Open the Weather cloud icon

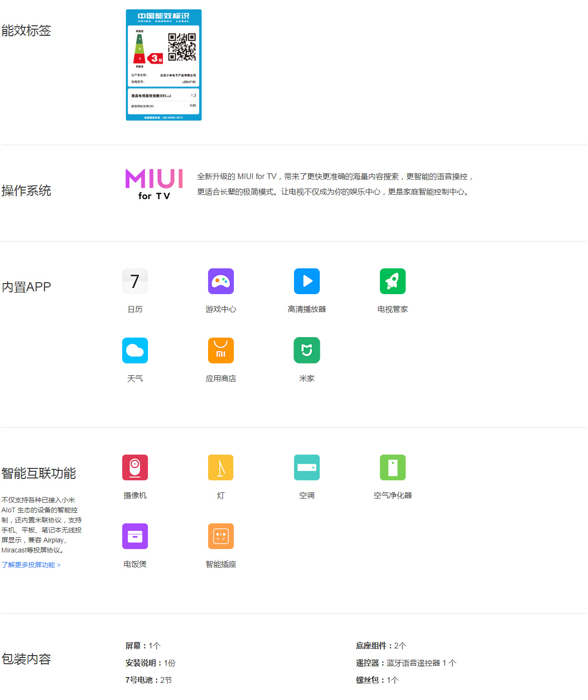pos(135,350)
